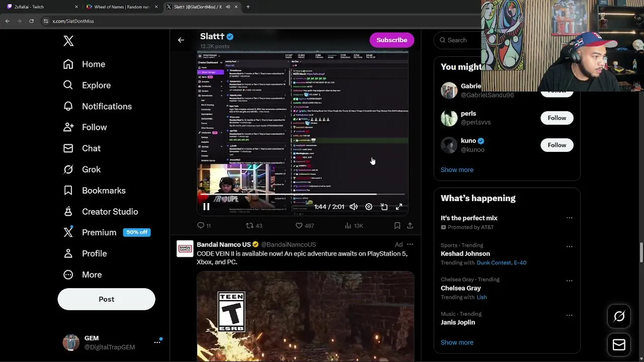The image size is (644, 362).
Task: Follow kuno
Action: [556, 145]
